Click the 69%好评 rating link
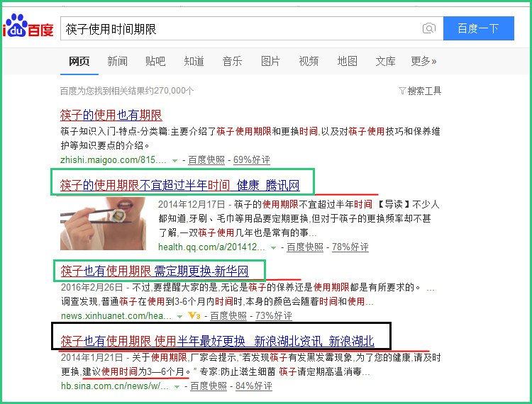Viewport: 532px width, 404px height. coord(252,160)
